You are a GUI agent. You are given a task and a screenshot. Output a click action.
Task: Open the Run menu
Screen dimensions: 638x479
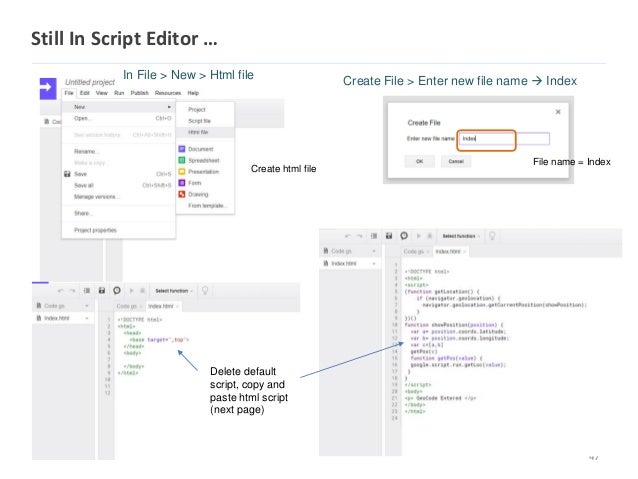click(x=119, y=93)
